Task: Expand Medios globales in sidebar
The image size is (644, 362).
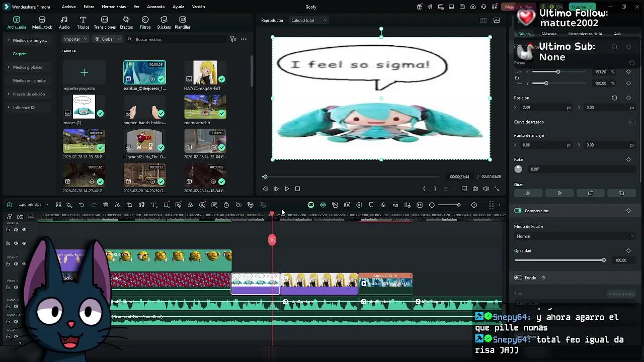Action: click(x=9, y=67)
